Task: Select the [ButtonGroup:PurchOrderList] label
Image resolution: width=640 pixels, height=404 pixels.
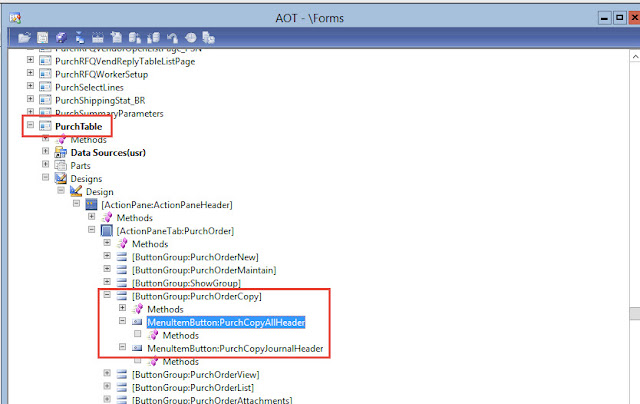Action: [x=193, y=388]
